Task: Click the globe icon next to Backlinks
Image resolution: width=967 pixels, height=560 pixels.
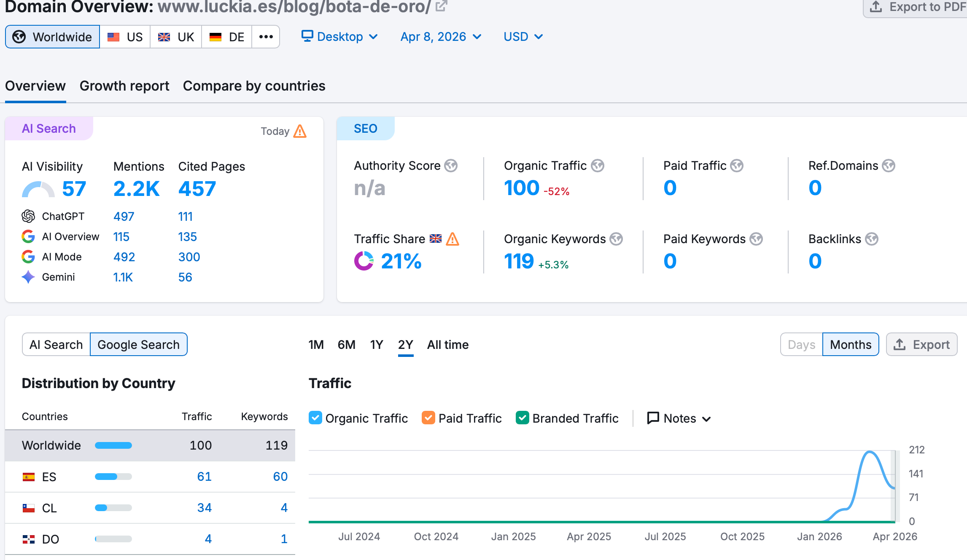Action: coord(871,239)
